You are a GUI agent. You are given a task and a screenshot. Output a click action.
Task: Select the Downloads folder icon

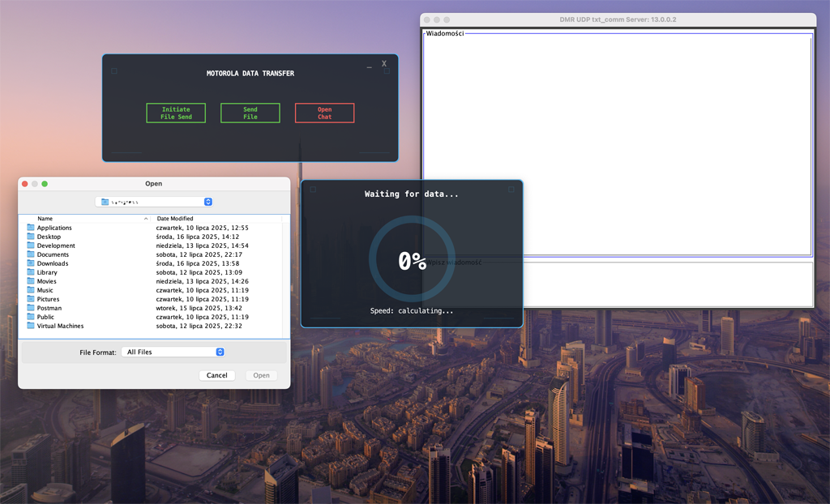click(x=31, y=263)
